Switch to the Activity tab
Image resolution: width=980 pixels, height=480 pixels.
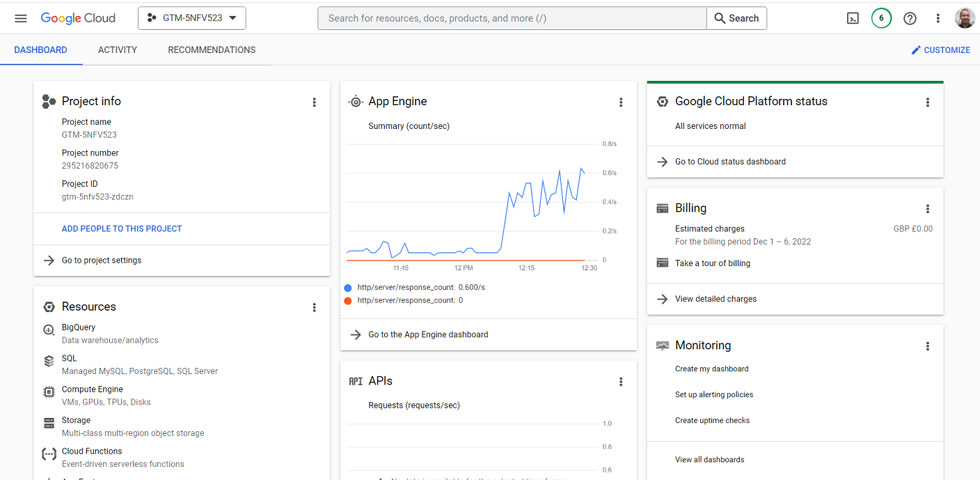pyautogui.click(x=118, y=50)
